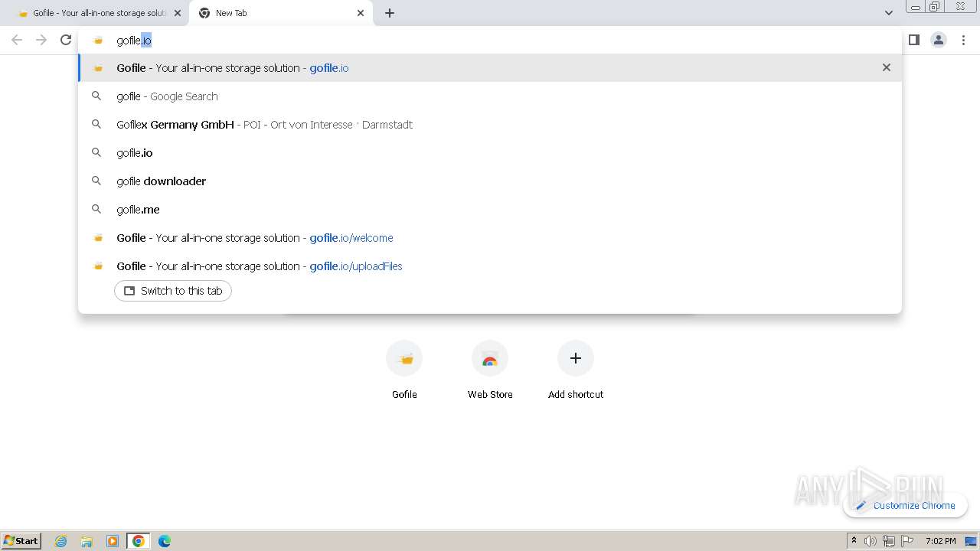Launch Internet Explorer from taskbar

[x=61, y=541]
